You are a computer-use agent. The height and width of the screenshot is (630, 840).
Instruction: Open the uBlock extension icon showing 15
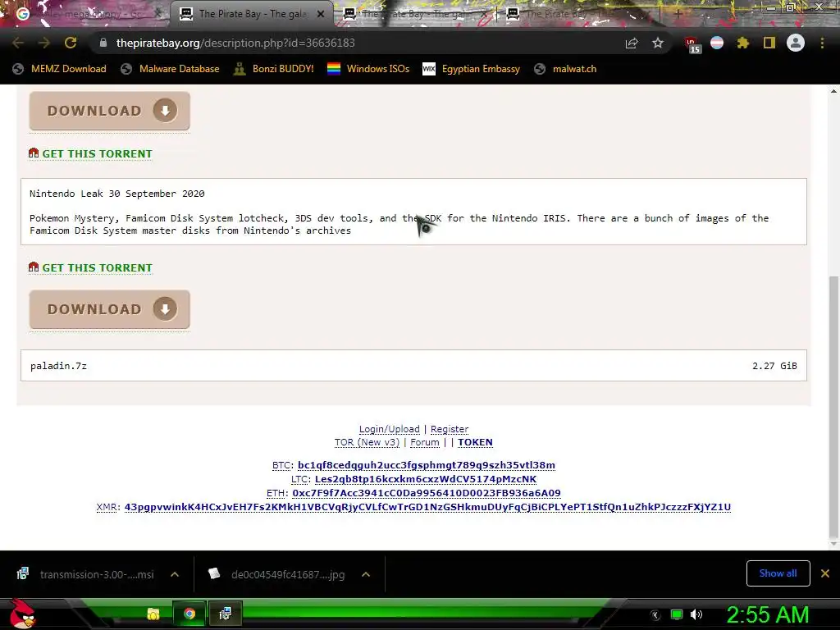pyautogui.click(x=692, y=44)
